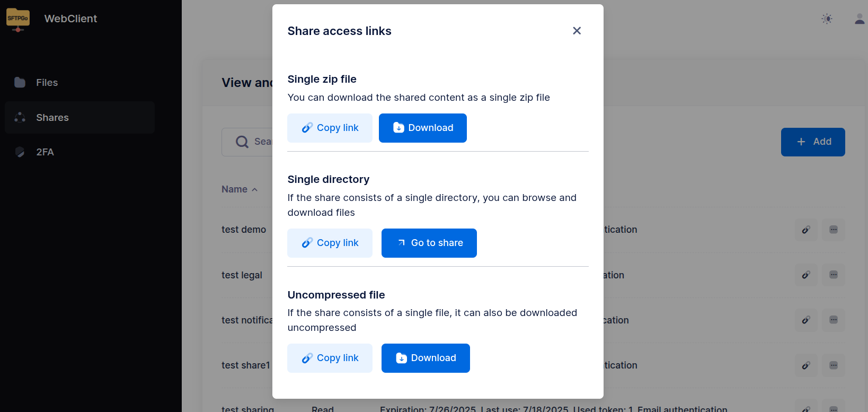This screenshot has height=412, width=868.
Task: Close the Share access links dialog
Action: pos(577,31)
